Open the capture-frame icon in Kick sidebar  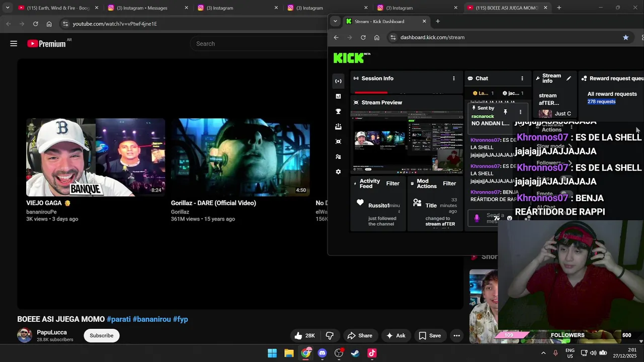[338, 141]
